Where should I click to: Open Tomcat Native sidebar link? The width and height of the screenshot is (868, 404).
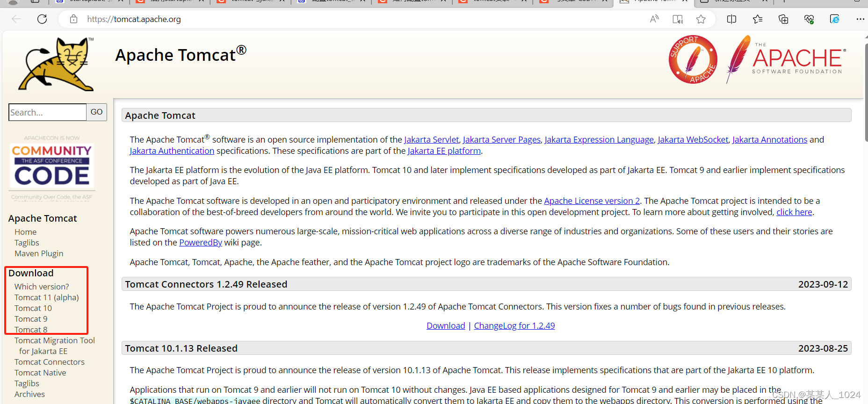click(x=40, y=373)
